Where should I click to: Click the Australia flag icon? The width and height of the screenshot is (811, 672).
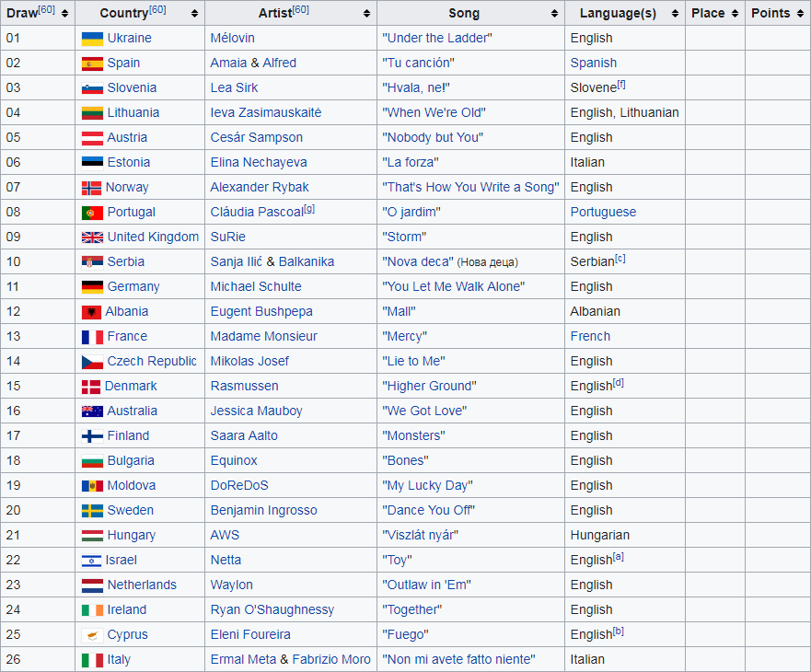92,411
